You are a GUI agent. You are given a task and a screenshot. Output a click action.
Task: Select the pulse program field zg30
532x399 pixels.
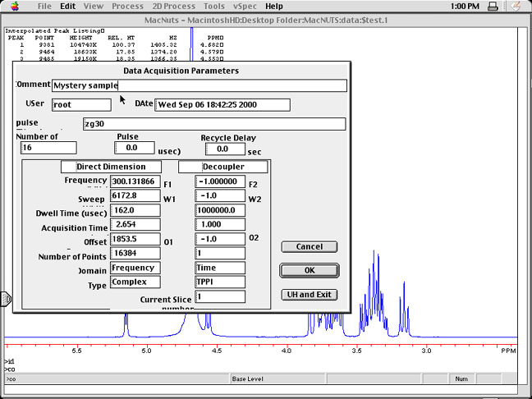(213, 124)
